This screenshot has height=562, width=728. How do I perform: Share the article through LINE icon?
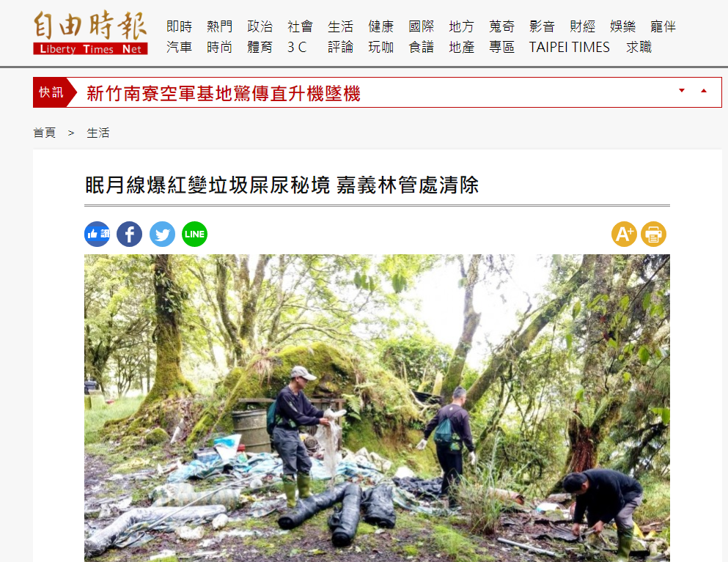tap(194, 234)
